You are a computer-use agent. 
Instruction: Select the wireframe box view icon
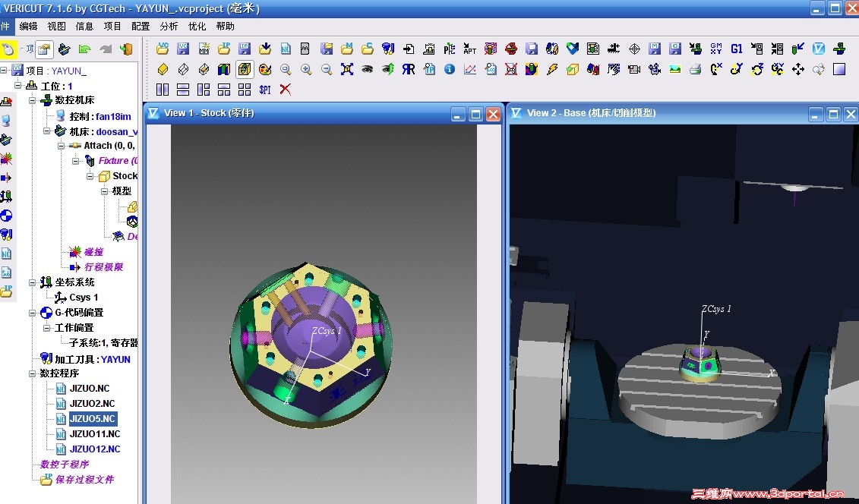pos(183,70)
